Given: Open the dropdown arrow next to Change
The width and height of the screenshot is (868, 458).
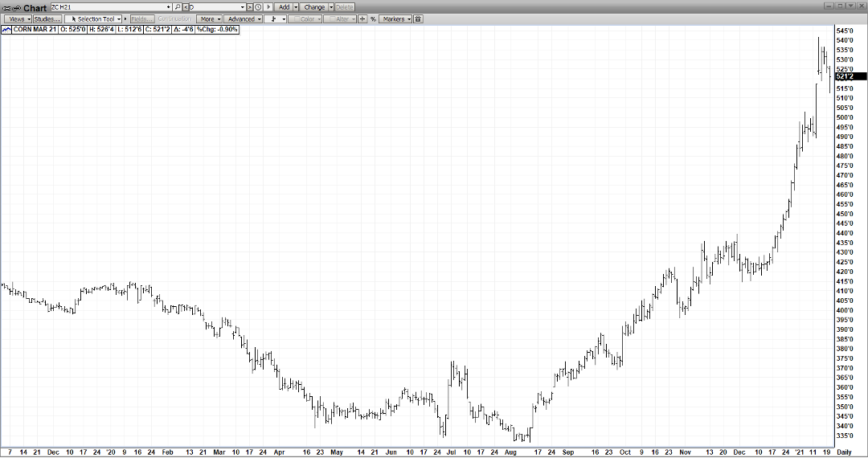Looking at the screenshot, I should point(331,7).
